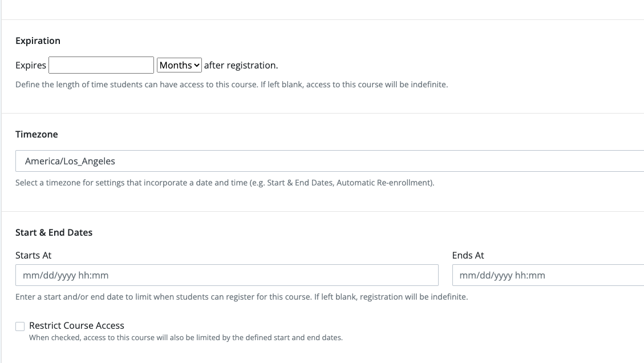Click the Starts At field label
The height and width of the screenshot is (363, 644).
(33, 255)
